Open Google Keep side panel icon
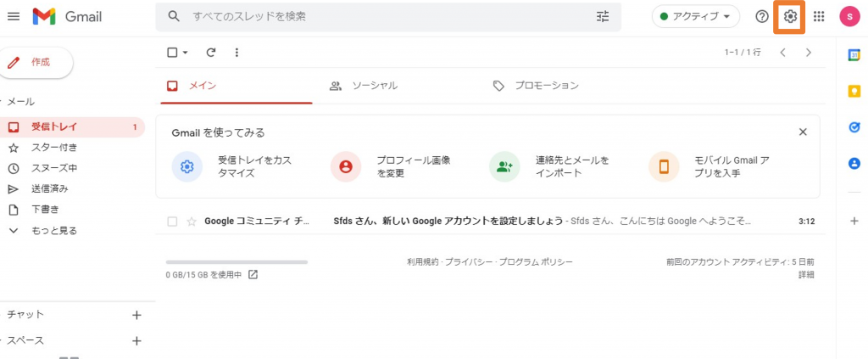868x359 pixels. coord(854,92)
